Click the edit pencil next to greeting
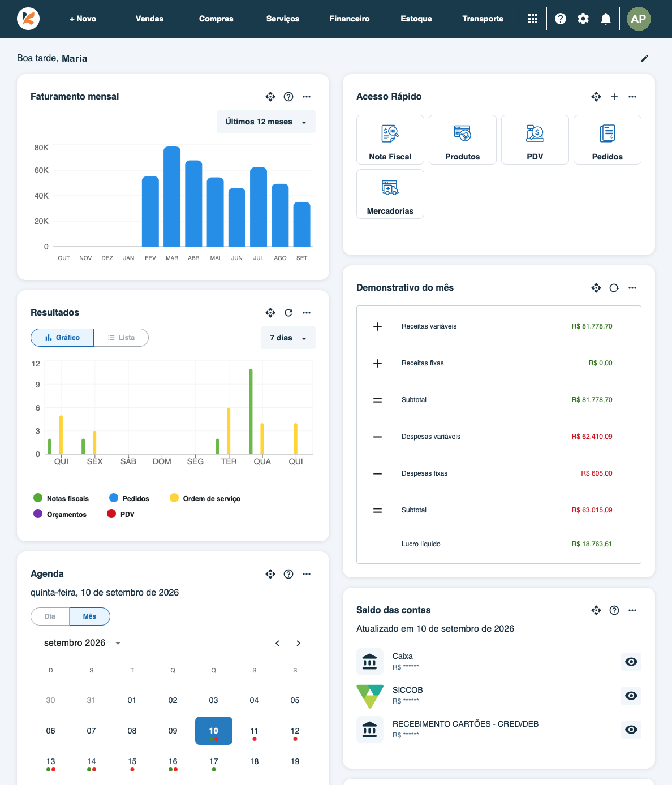Screen dimensions: 672x785 [645, 58]
